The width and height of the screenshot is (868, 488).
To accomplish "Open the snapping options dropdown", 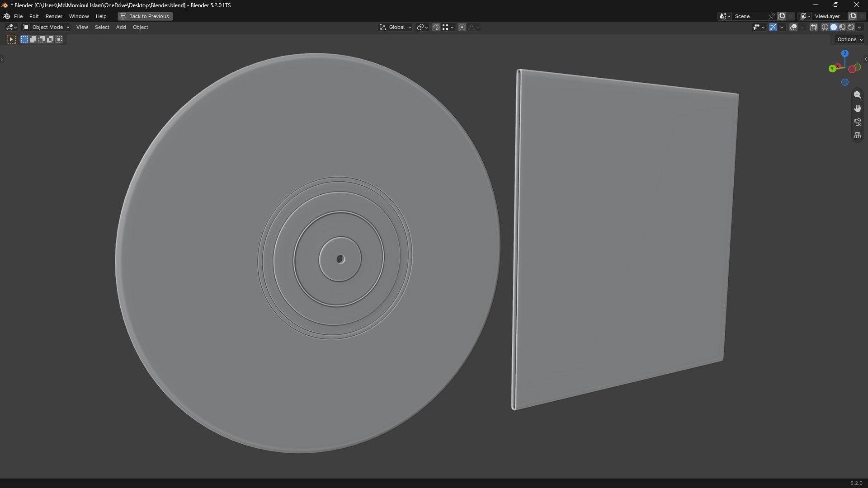I will [x=448, y=28].
